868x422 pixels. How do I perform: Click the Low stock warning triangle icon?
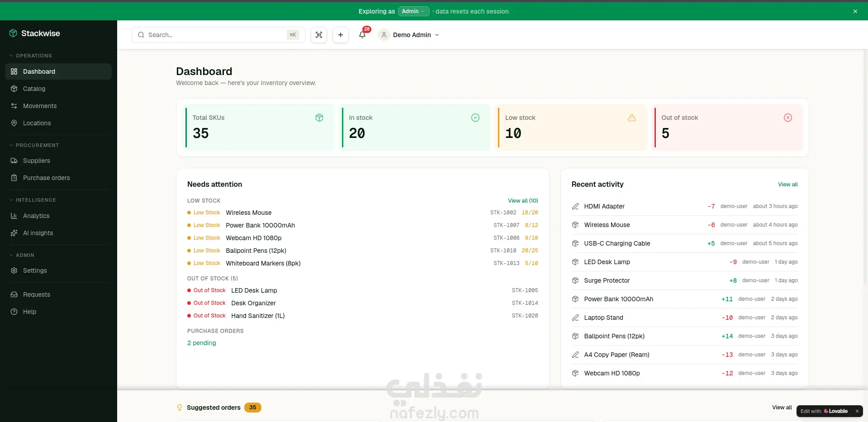tap(632, 118)
